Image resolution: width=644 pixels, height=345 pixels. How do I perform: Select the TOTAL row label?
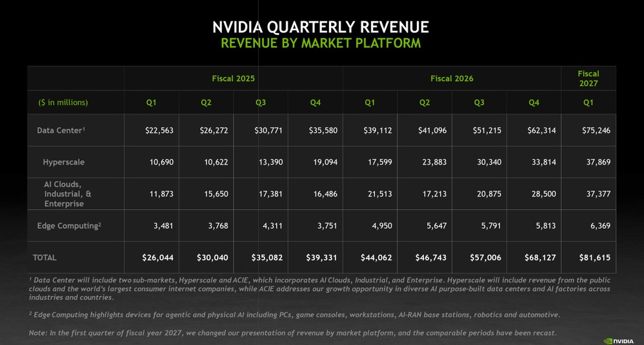(x=45, y=258)
